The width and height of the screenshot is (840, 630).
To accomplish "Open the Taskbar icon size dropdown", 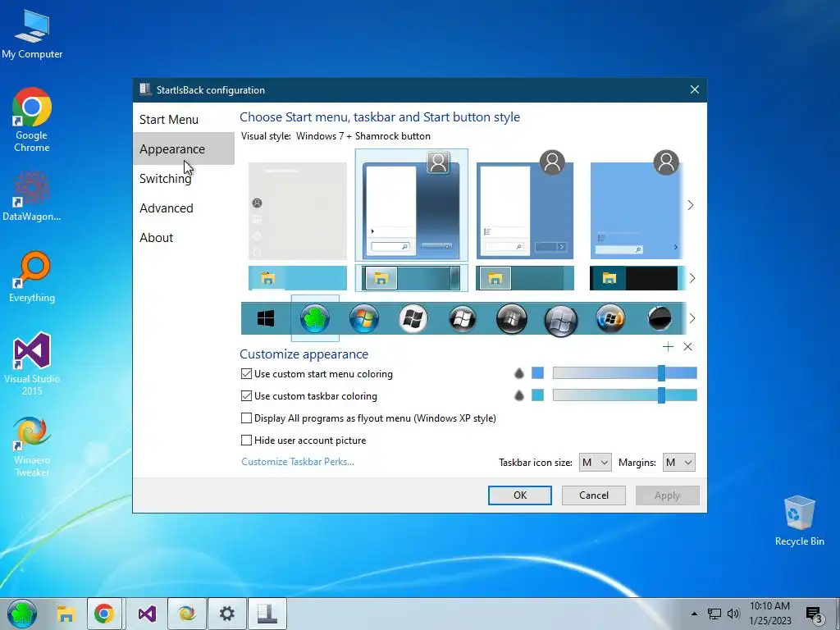I will 596,463.
